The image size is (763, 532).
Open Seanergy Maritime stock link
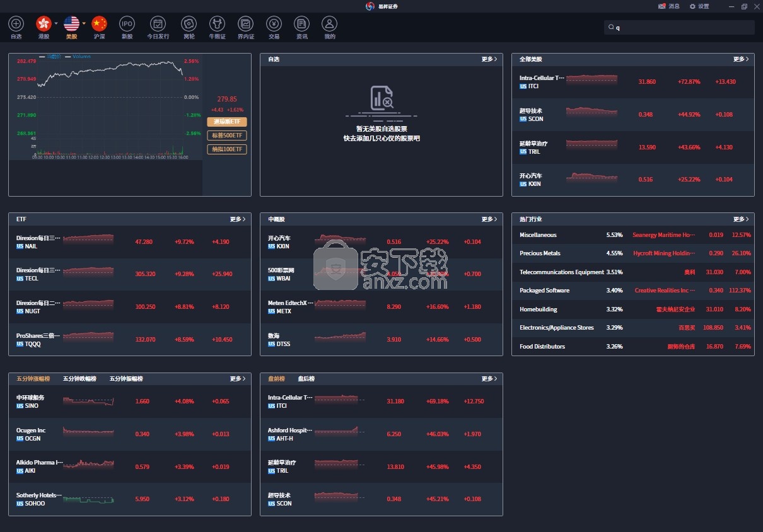(x=663, y=235)
